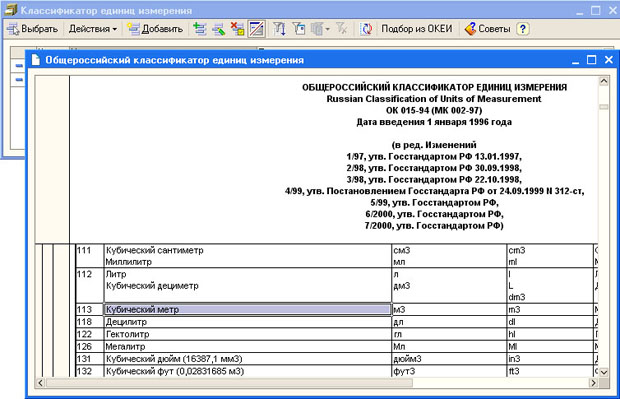Click code 122 cell
The width and height of the screenshot is (620, 399).
point(90,334)
